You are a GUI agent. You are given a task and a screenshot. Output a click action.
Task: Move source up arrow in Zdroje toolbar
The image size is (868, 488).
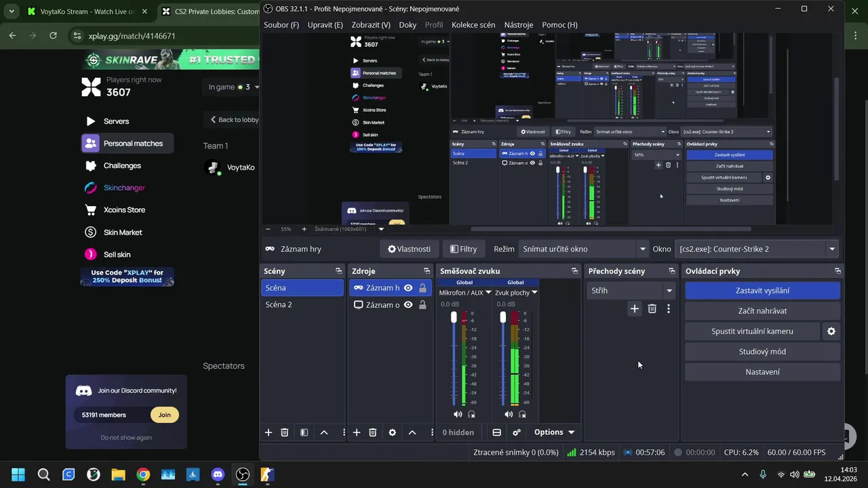[412, 432]
